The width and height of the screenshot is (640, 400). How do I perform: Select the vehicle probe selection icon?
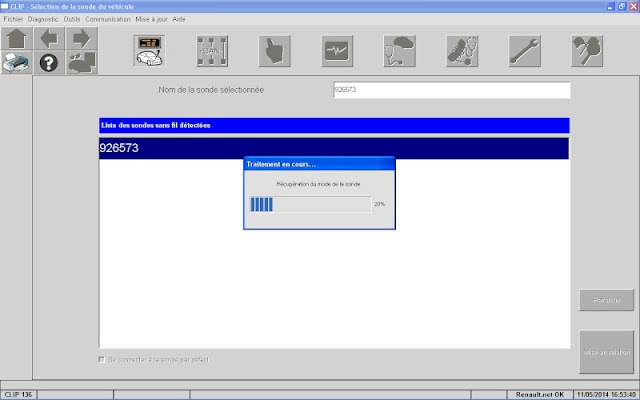pyautogui.click(x=149, y=51)
